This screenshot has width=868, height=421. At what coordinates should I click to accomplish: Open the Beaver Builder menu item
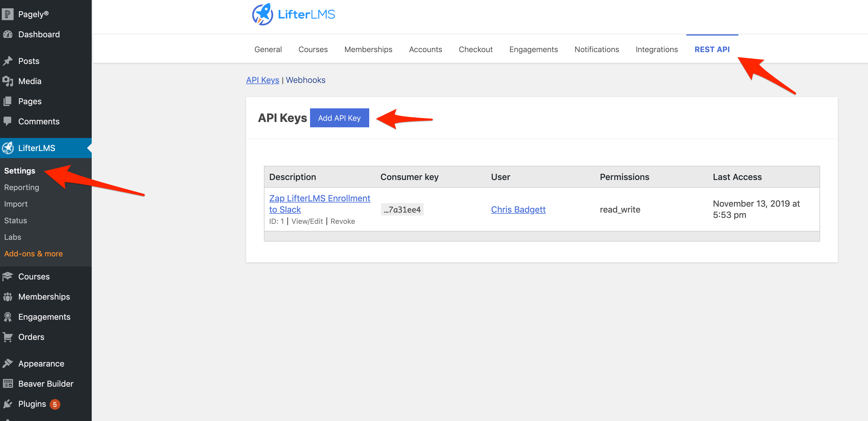tap(46, 384)
